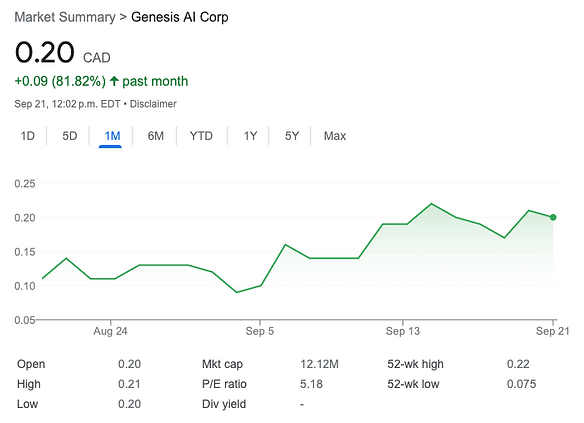Screen dimensions: 584x423
Task: Show the 5Y price history
Action: (x=292, y=136)
